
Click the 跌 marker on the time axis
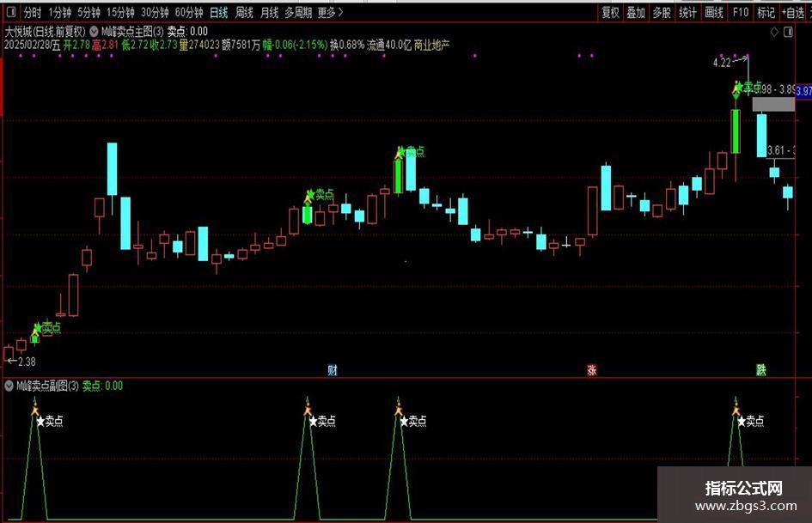pyautogui.click(x=760, y=370)
